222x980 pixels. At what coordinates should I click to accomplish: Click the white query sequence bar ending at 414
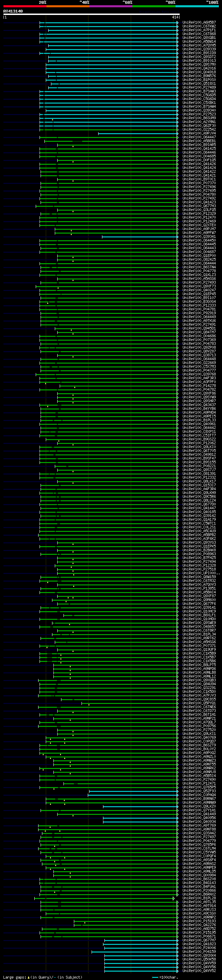click(92, 15)
